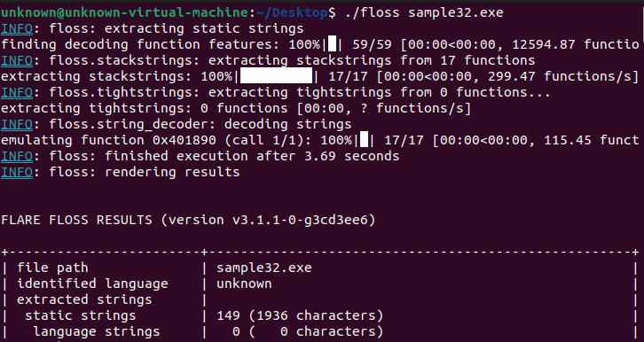Click the '149 (1936 characters)' static strings value

[300, 315]
